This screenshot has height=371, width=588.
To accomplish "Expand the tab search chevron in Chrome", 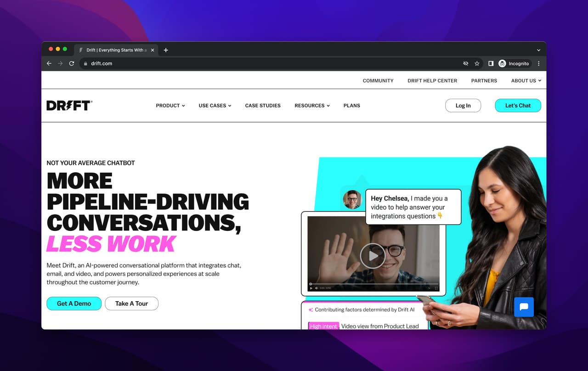I will pyautogui.click(x=539, y=50).
